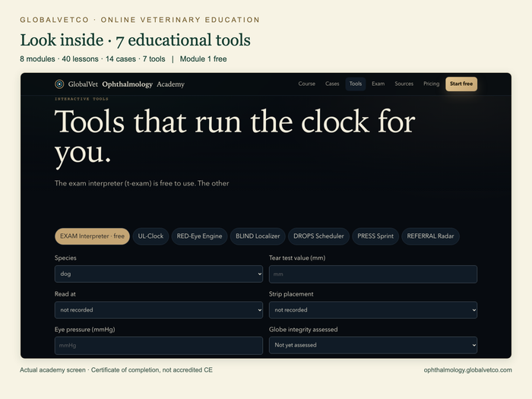The width and height of the screenshot is (532, 399).
Task: Open the Cases nav item
Action: (332, 84)
